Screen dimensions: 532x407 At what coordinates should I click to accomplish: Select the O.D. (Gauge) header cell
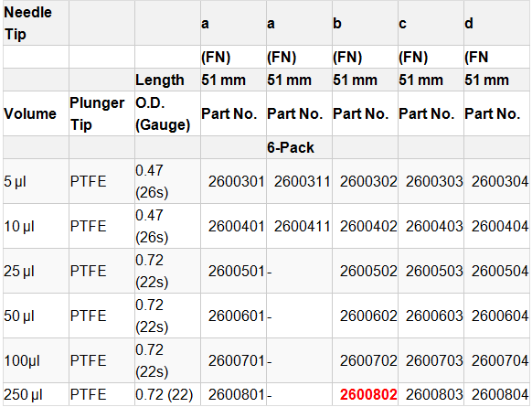point(163,113)
